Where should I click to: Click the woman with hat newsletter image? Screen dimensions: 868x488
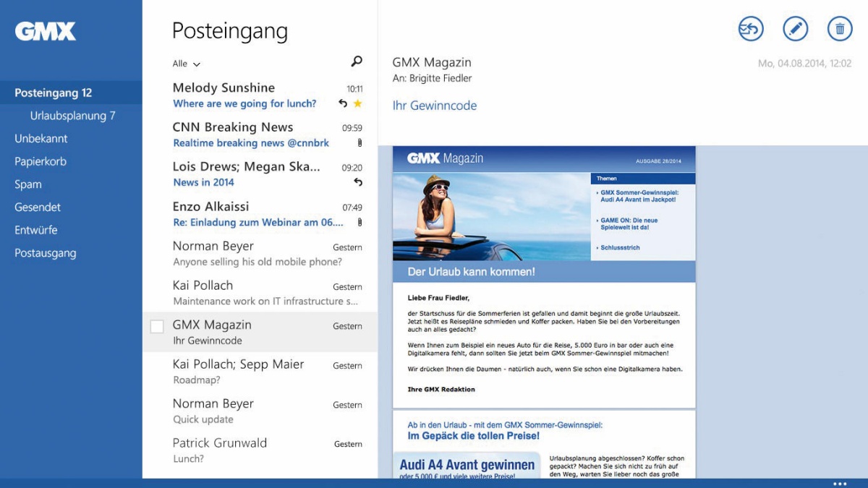(x=491, y=216)
